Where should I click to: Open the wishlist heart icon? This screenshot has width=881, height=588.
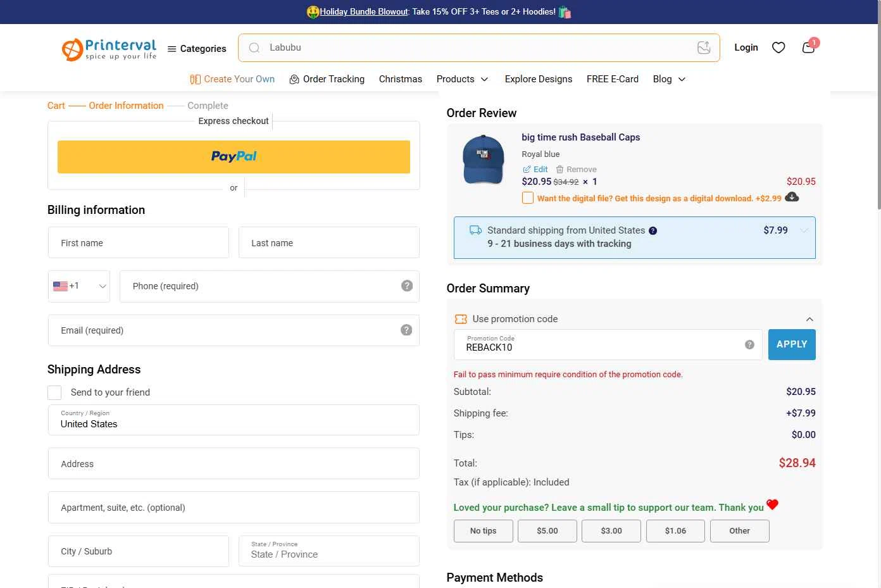pyautogui.click(x=778, y=47)
